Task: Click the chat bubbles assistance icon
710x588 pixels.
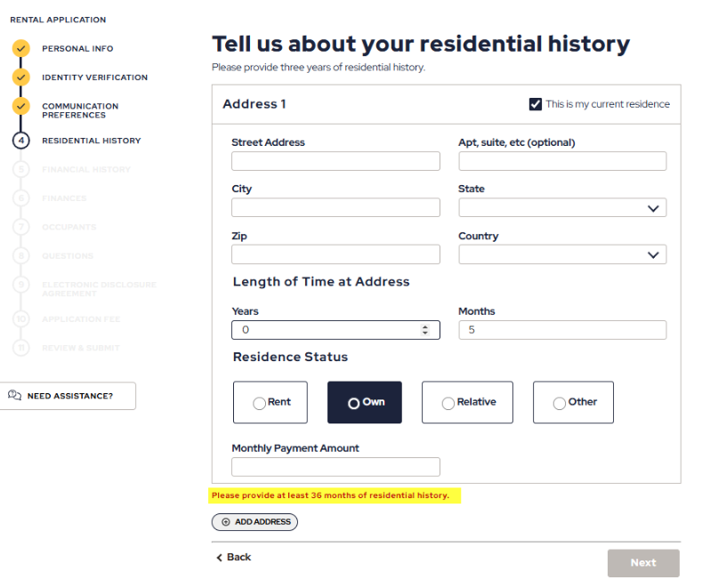Action: click(x=14, y=395)
